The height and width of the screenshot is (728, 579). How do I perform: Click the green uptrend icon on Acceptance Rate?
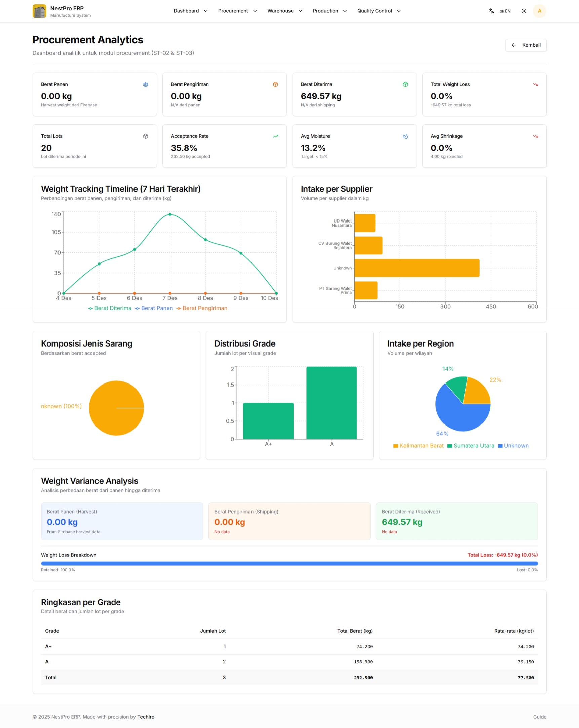point(275,136)
